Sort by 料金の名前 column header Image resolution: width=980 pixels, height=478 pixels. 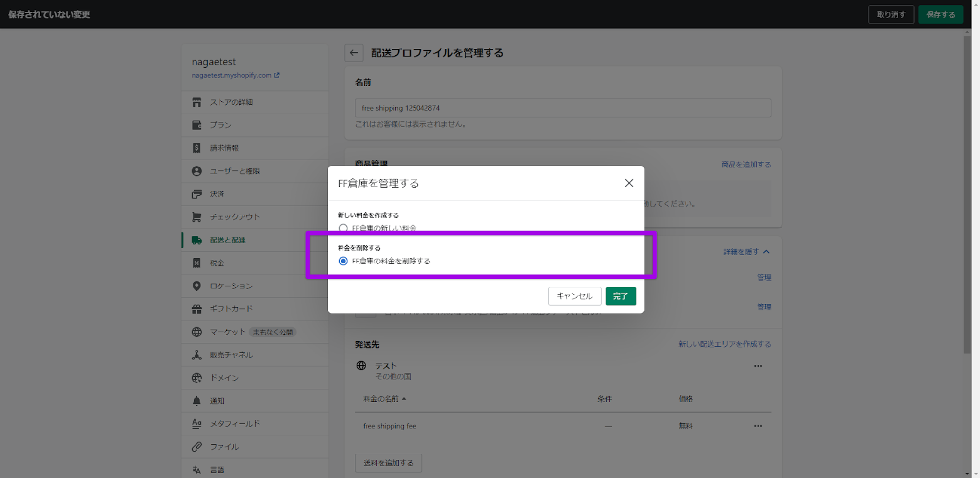point(385,399)
